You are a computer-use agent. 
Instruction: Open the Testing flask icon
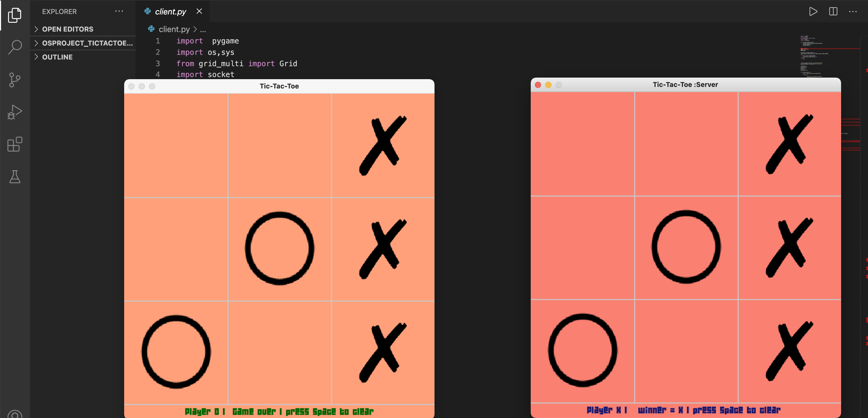point(14,177)
